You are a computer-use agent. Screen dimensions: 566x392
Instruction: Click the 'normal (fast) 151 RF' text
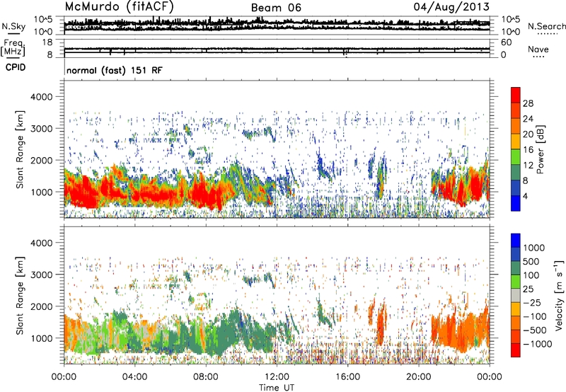(115, 70)
